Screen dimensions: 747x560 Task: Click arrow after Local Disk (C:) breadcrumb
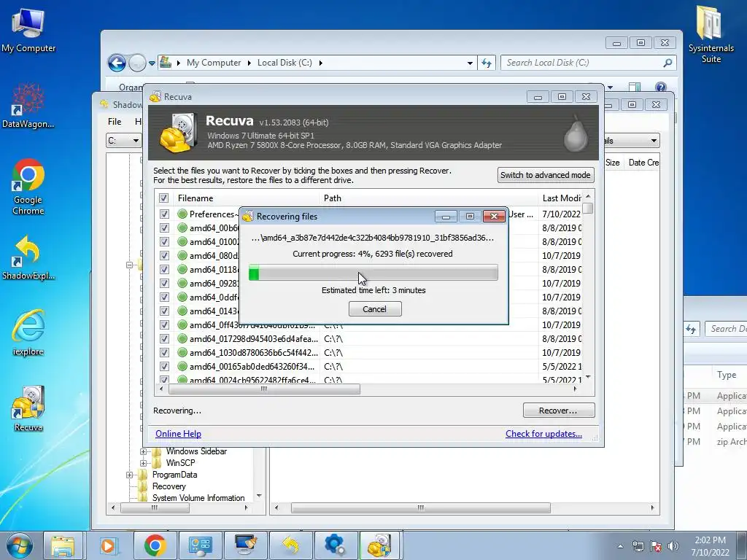321,63
